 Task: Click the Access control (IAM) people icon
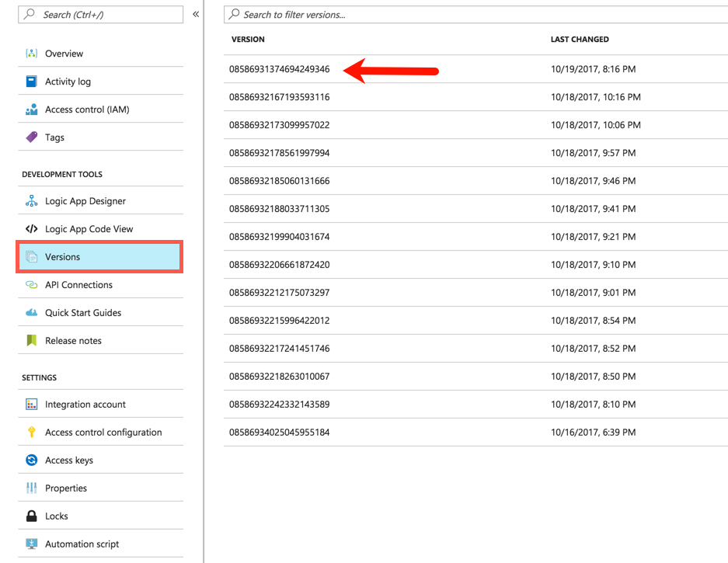coord(31,109)
